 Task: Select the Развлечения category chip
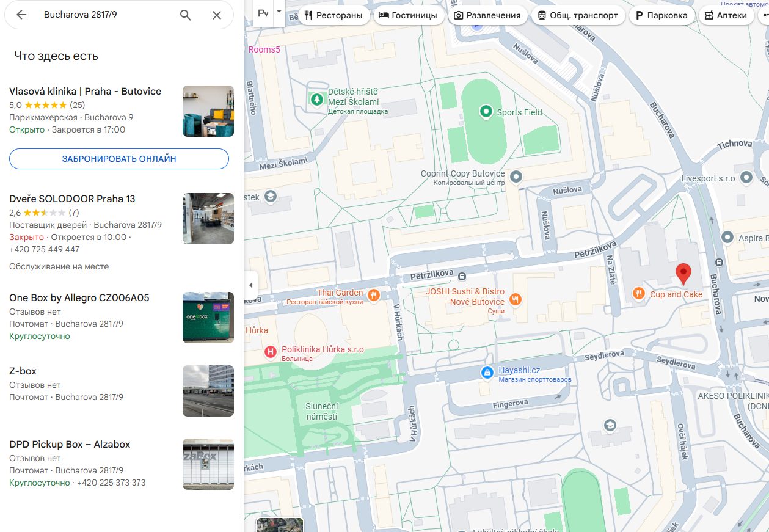tap(487, 15)
